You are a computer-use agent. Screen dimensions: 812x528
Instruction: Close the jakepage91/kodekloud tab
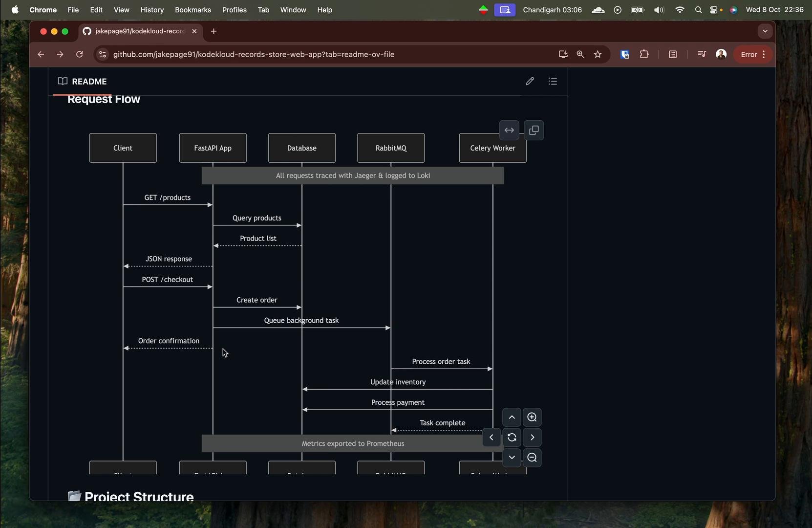pyautogui.click(x=194, y=31)
